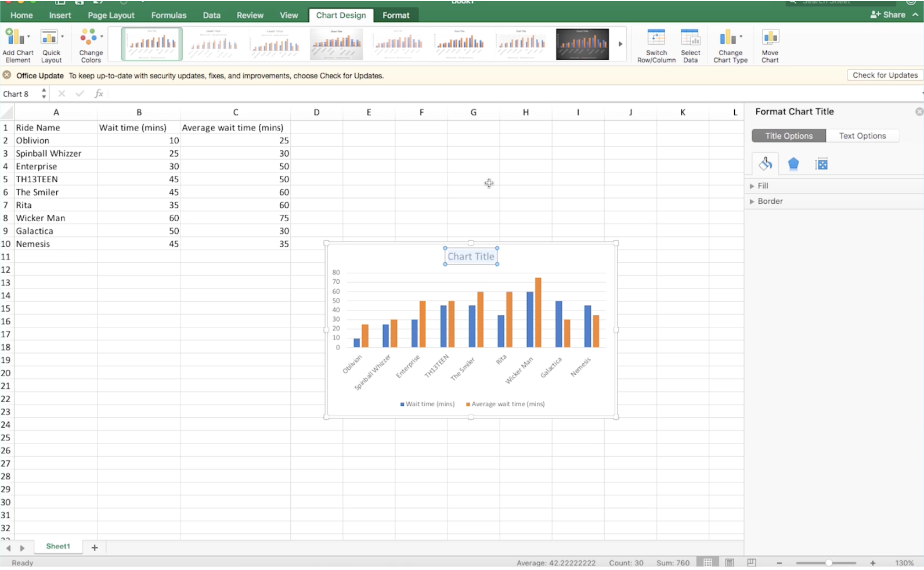Viewport: 924px width, 570px height.
Task: Open the Formulas ribbon tab
Action: (168, 15)
